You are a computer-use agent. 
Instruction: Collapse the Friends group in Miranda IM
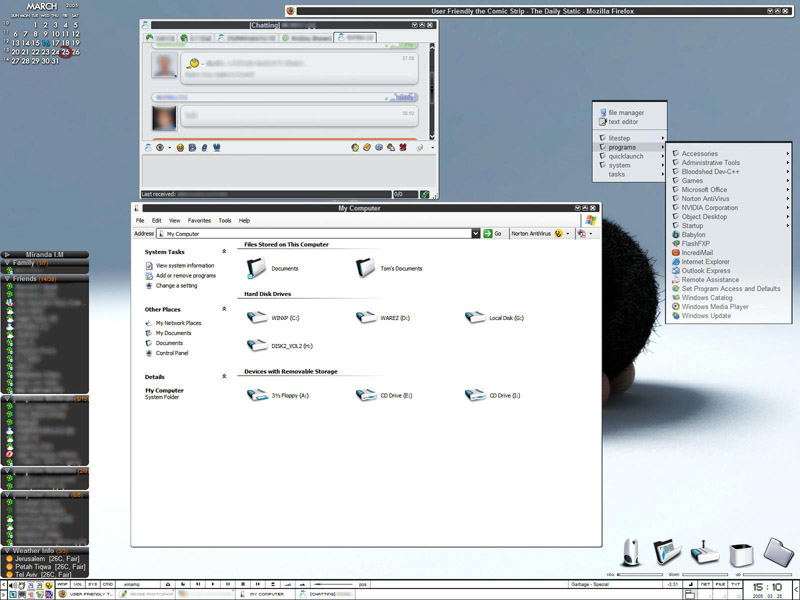7,279
